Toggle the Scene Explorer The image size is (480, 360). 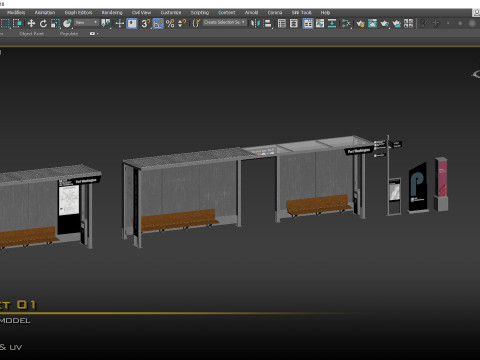click(282, 23)
